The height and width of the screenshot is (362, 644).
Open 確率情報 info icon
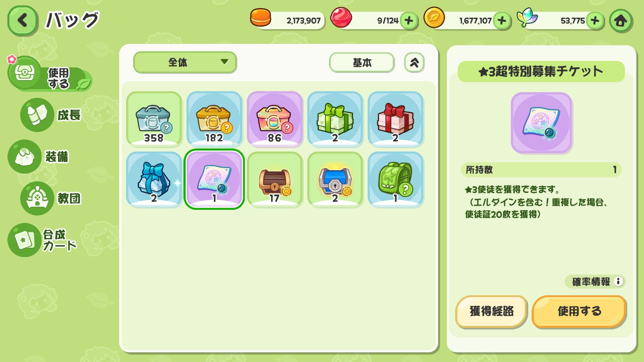tap(618, 282)
